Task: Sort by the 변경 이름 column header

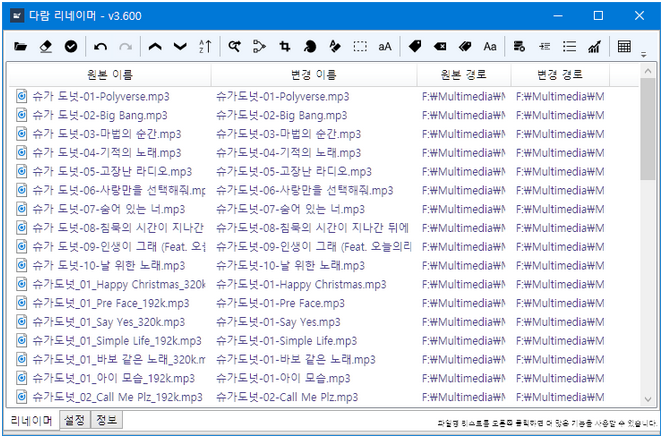Action: 314,75
